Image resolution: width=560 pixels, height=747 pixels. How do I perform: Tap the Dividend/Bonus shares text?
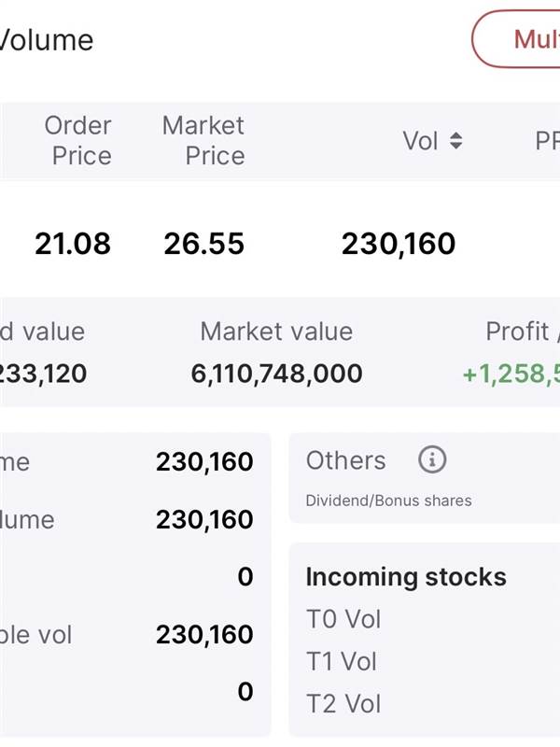[x=388, y=500]
